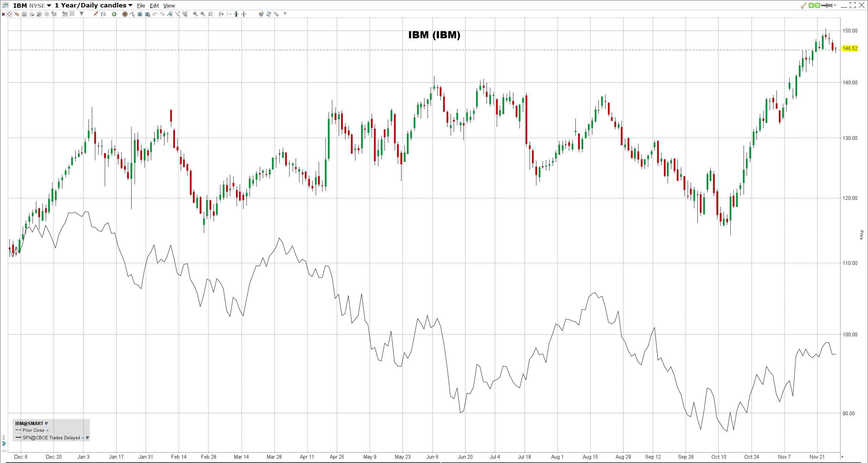
Task: Open the Edit menu
Action: (x=154, y=5)
